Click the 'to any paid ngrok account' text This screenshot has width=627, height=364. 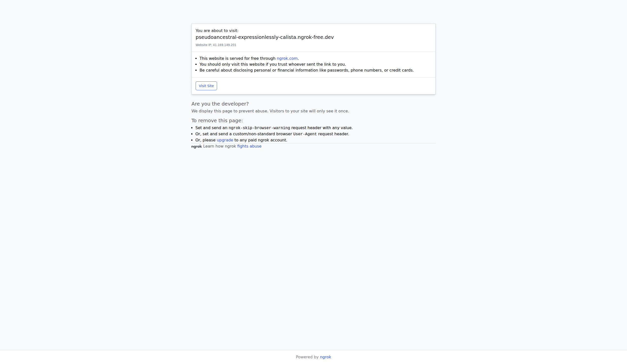click(261, 140)
